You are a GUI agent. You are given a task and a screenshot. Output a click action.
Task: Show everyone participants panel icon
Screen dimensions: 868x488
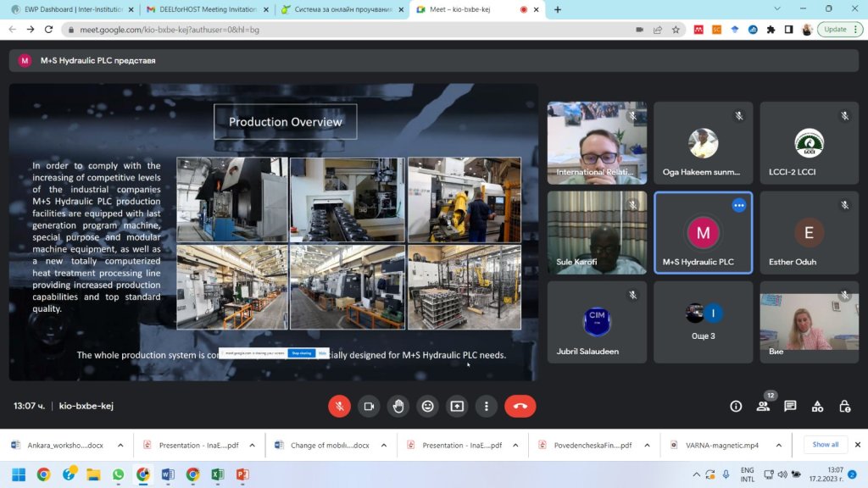pyautogui.click(x=763, y=406)
